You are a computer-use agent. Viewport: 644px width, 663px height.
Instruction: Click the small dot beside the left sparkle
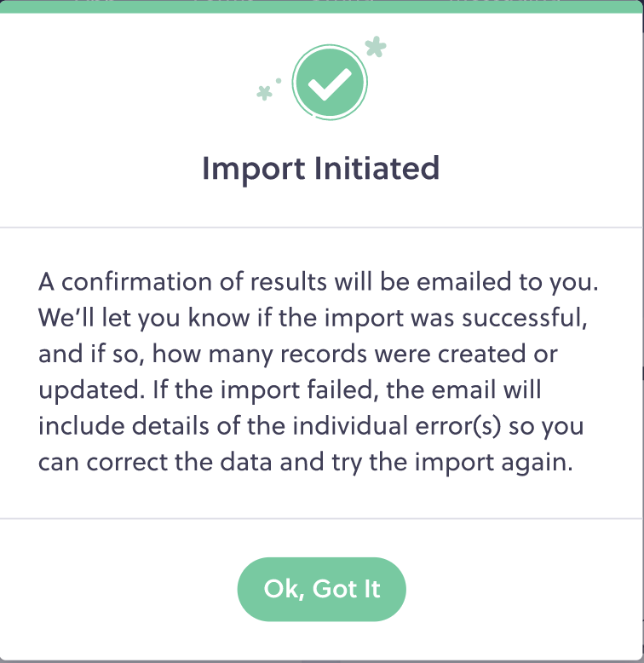pyautogui.click(x=279, y=81)
